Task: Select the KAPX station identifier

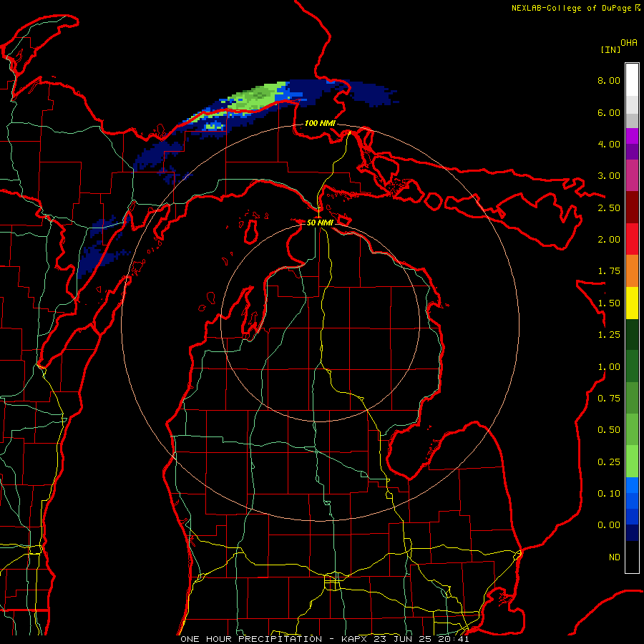Action: [355, 639]
